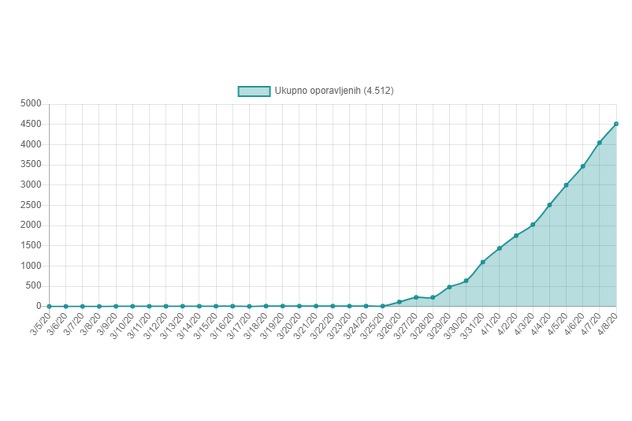Viewport: 632px width, 421px height.
Task: Click the 5000 label on the y-axis
Action: click(x=30, y=103)
